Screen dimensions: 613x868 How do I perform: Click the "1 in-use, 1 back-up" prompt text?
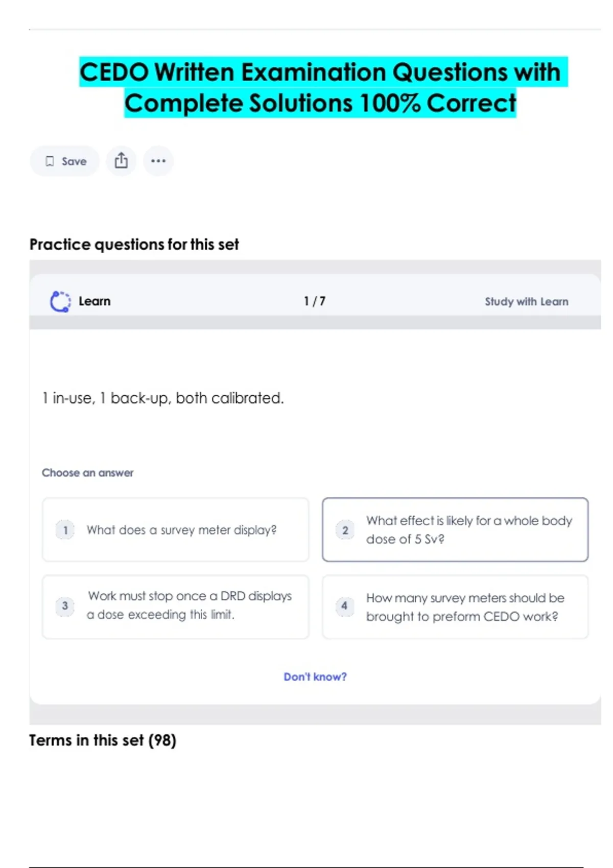coord(163,398)
